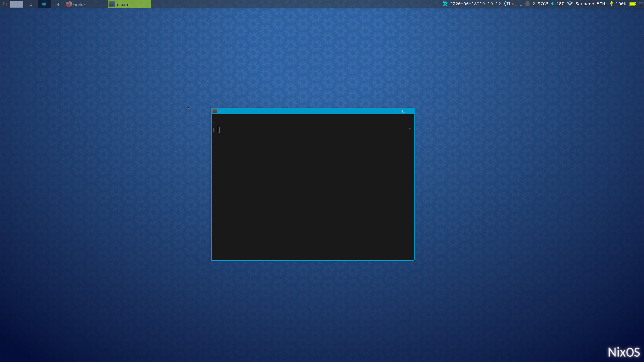
Task: Switch to workspace 2
Action: pos(31,4)
